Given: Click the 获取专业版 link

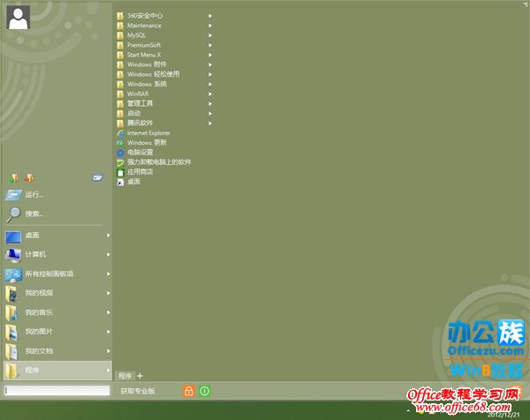Looking at the screenshot, I should click(x=138, y=391).
